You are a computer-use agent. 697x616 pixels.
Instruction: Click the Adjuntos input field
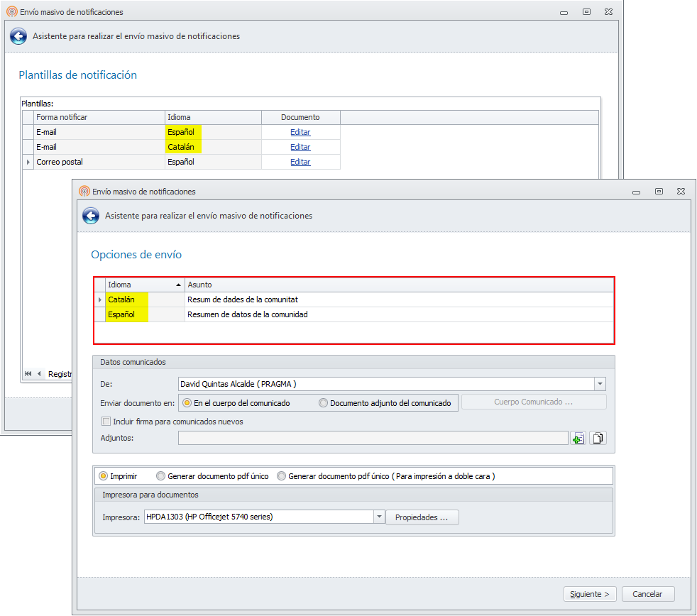(x=373, y=438)
